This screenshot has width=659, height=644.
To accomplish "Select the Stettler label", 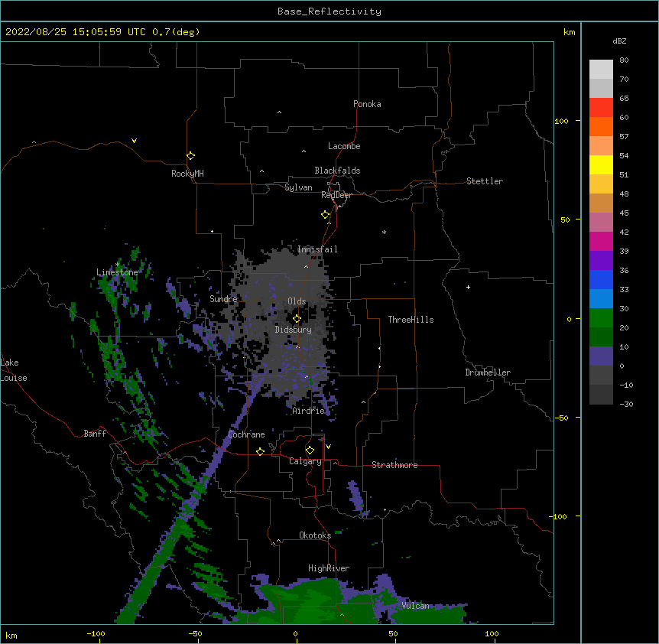I will (x=485, y=181).
